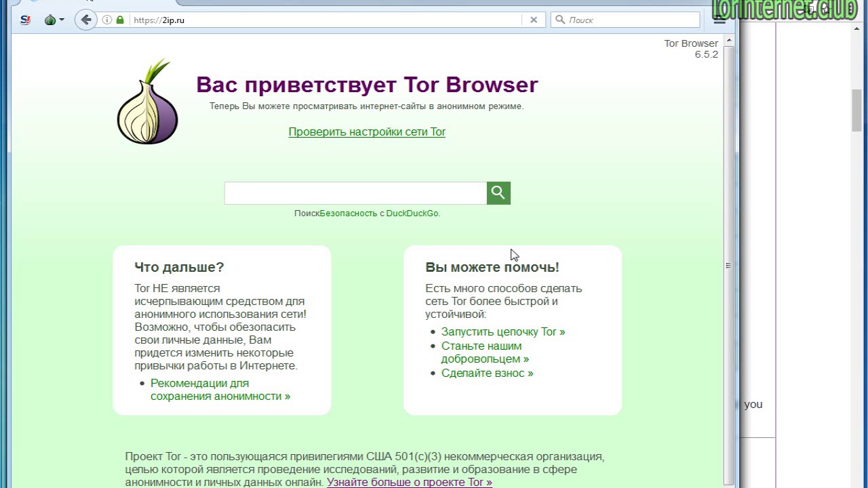
Task: Open the Сделайте взнос link
Action: coord(488,373)
